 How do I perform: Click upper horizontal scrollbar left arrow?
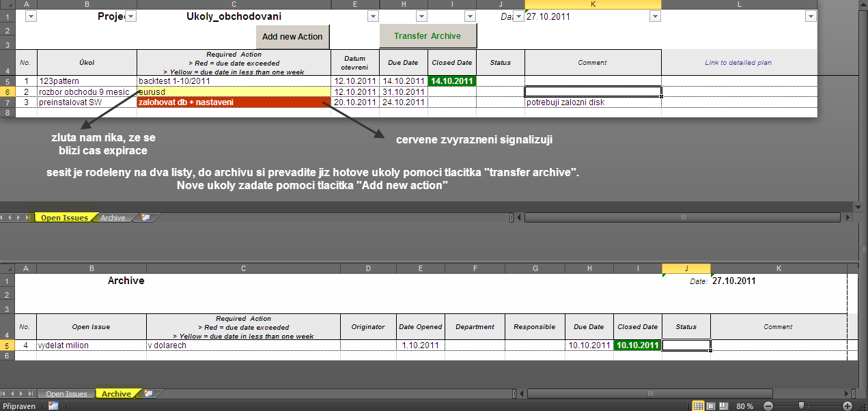point(520,218)
